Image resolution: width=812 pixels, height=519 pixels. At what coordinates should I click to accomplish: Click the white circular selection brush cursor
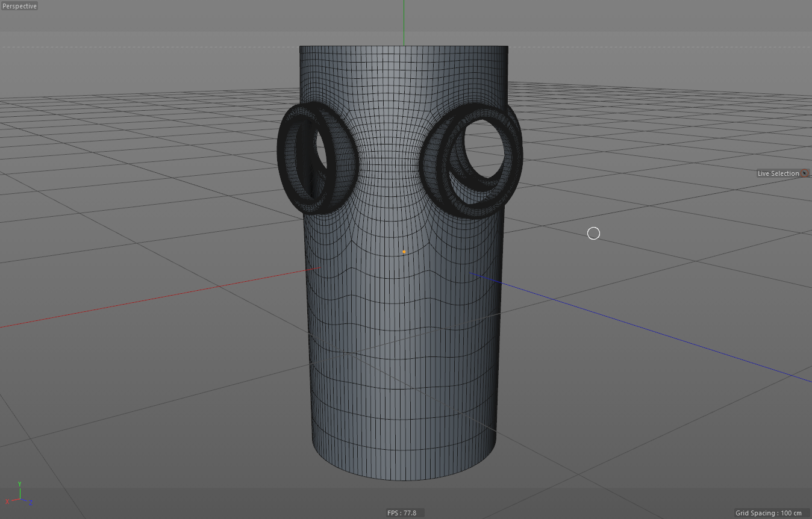pos(593,233)
